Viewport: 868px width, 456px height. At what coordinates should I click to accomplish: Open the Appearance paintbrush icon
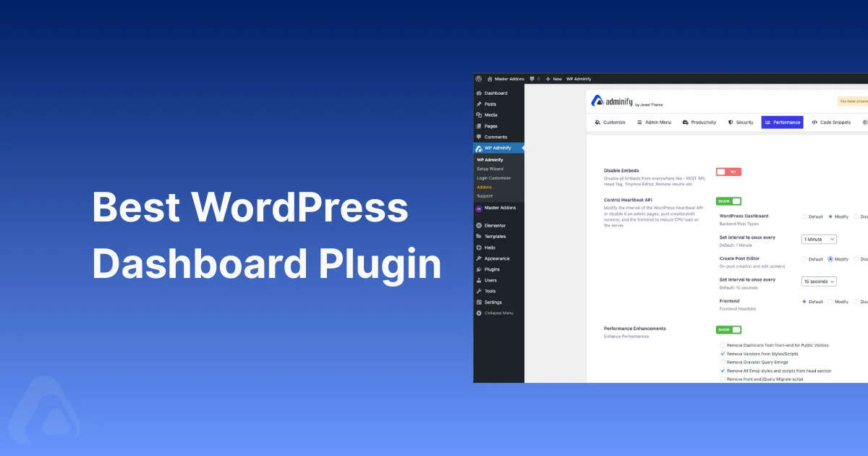coord(479,258)
